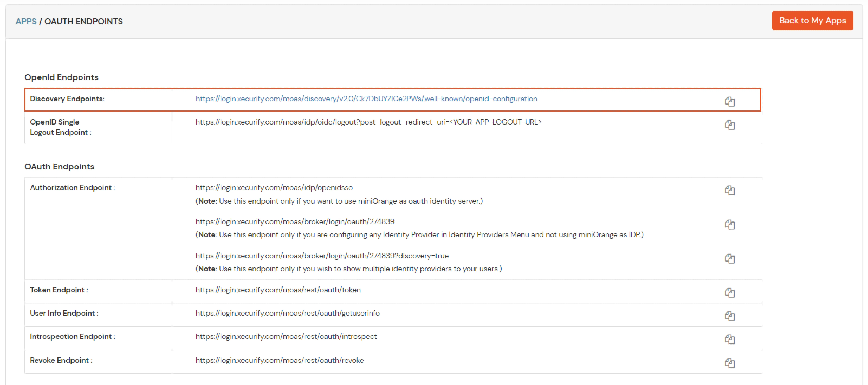
Task: Copy the Revoke Endpoint URL
Action: [x=730, y=363]
